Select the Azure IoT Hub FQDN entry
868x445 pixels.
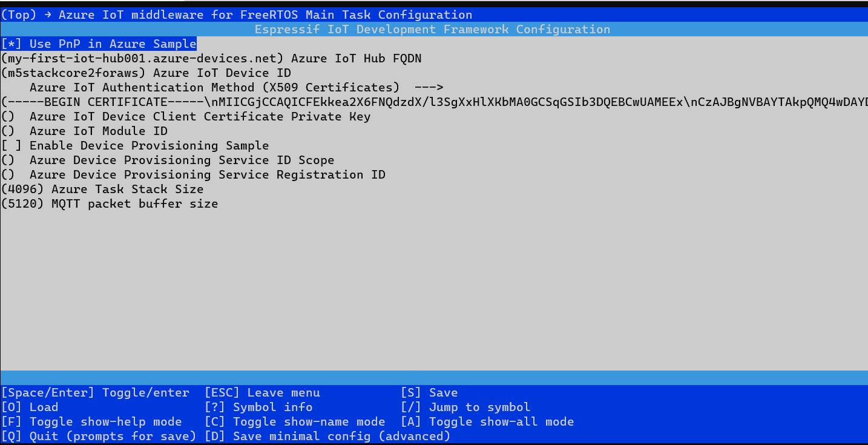coord(211,58)
